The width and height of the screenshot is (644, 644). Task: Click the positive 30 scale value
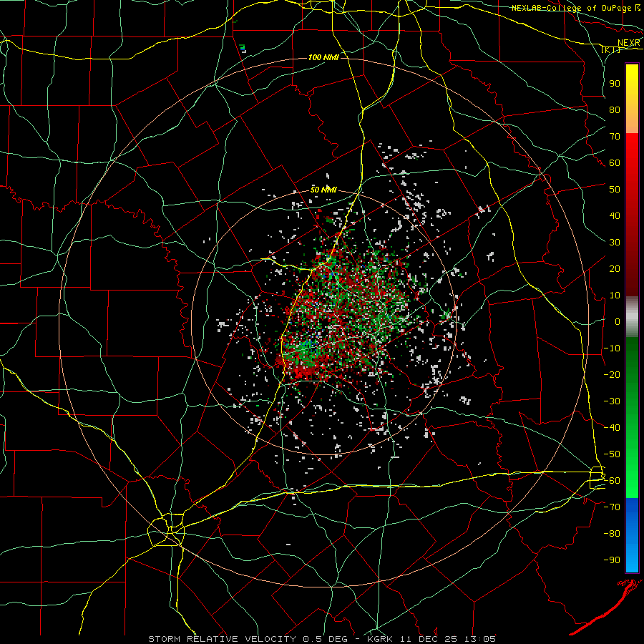tap(615, 243)
